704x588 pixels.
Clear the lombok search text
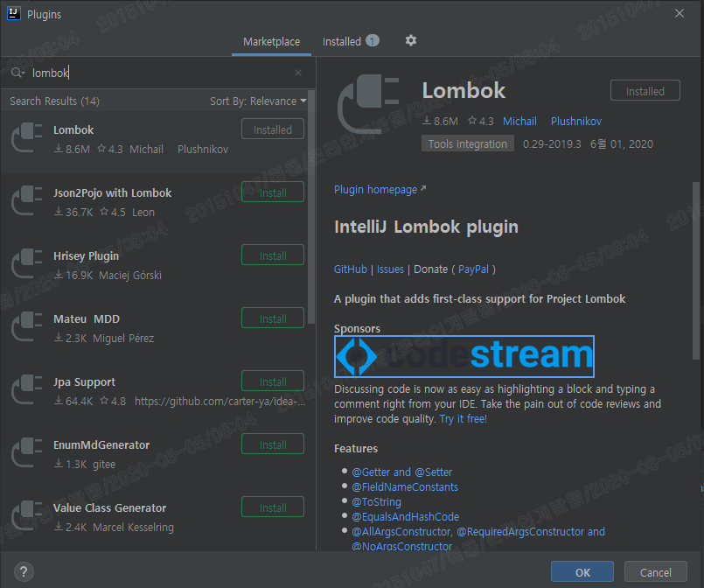click(298, 73)
